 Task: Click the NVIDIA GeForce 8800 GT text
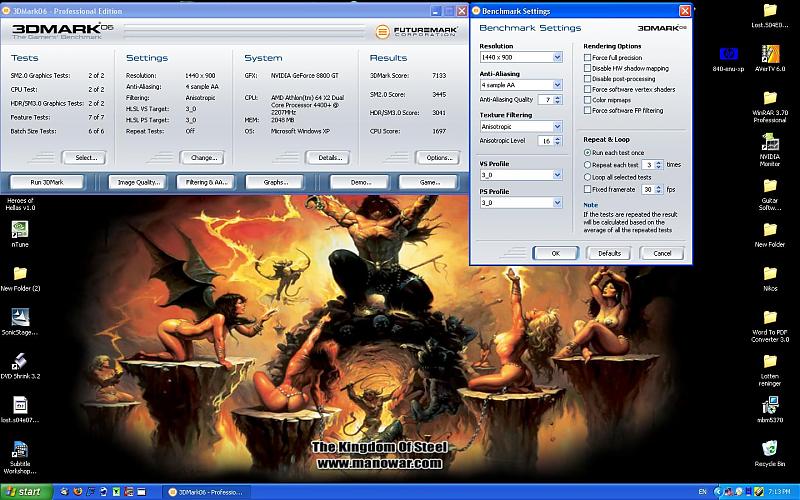305,76
